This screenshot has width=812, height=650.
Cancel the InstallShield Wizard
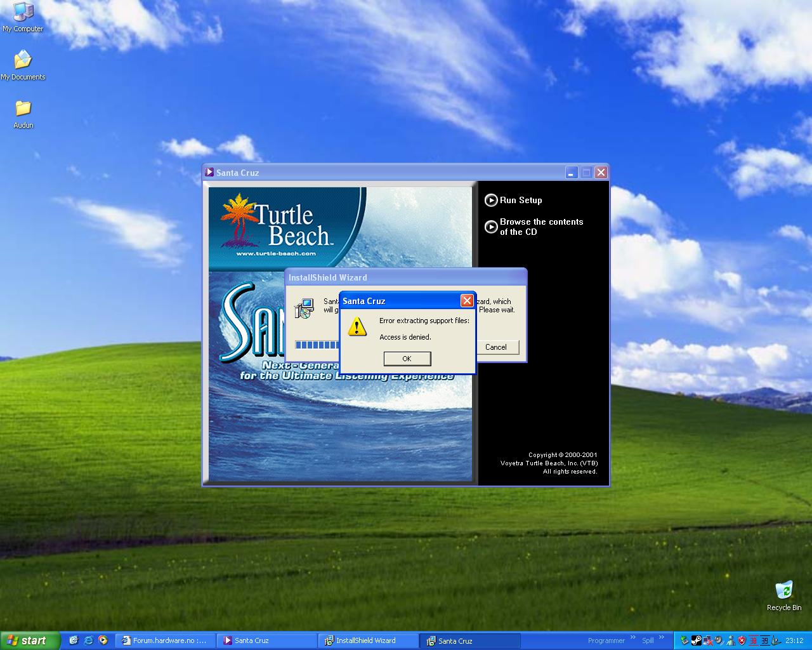coord(495,347)
